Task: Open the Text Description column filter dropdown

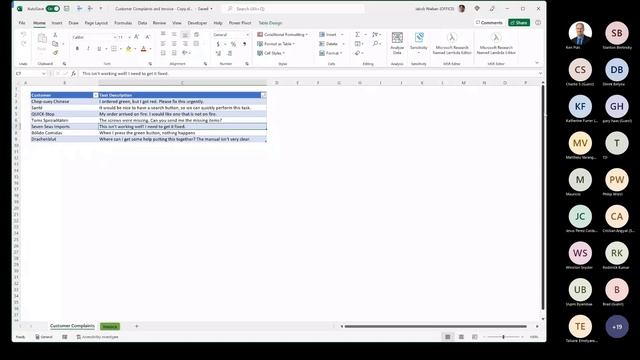Action: click(x=264, y=95)
